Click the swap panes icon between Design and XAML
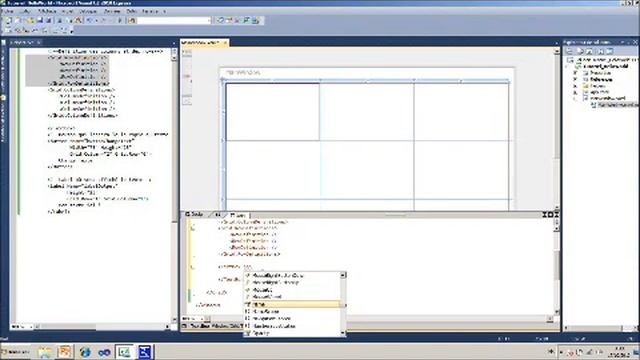The width and height of the screenshot is (640, 360). pos(218,215)
